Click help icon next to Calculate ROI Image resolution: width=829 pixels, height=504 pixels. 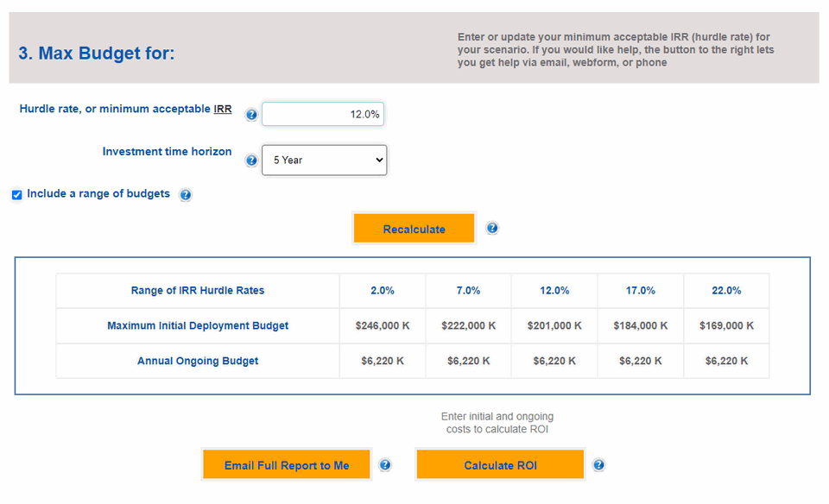(x=598, y=464)
